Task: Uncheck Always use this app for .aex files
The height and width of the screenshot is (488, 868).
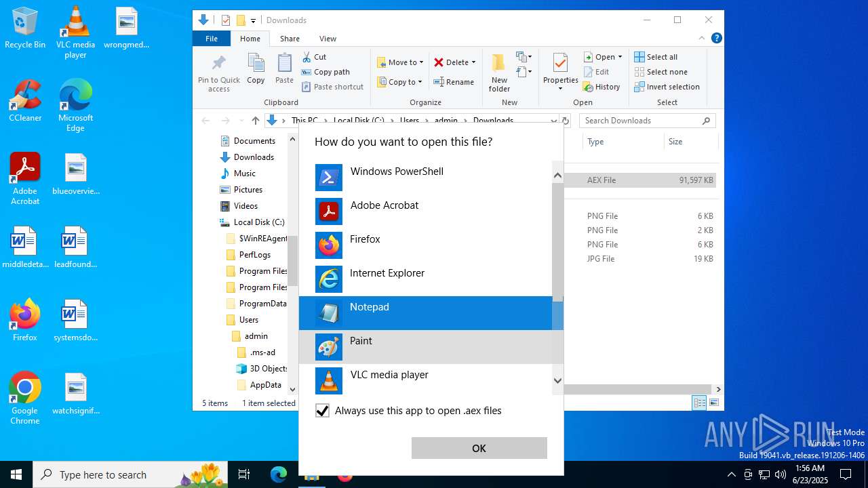Action: click(323, 411)
